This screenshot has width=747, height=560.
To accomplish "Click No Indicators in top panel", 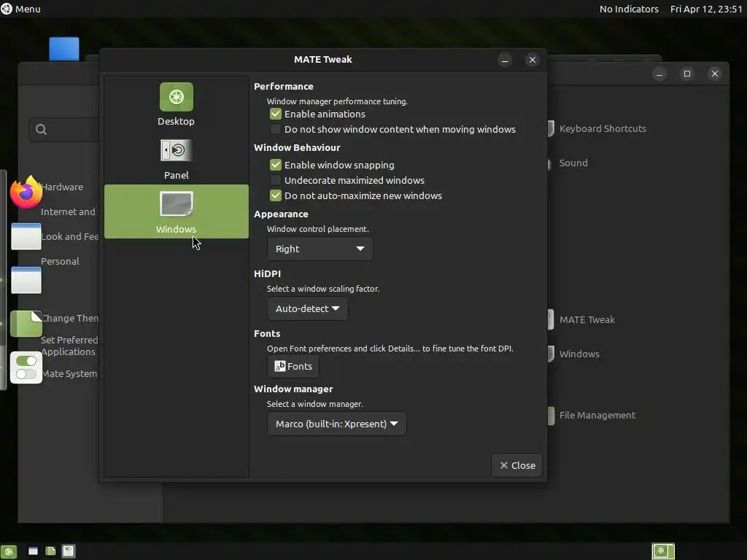I will (629, 9).
